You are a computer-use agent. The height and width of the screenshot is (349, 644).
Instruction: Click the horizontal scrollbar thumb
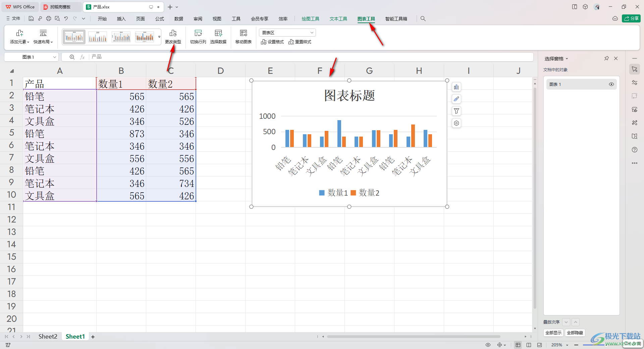(x=414, y=337)
